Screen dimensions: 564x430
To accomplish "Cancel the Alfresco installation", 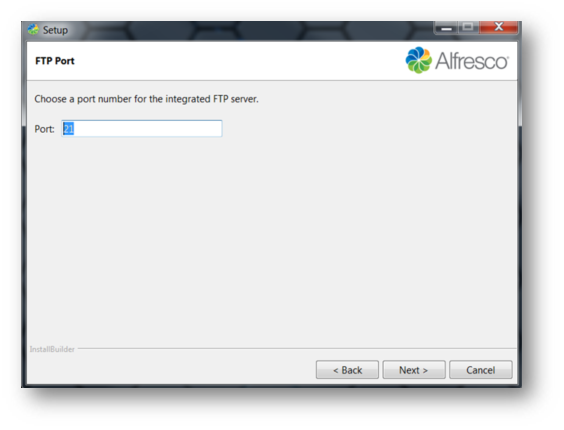I will point(481,370).
